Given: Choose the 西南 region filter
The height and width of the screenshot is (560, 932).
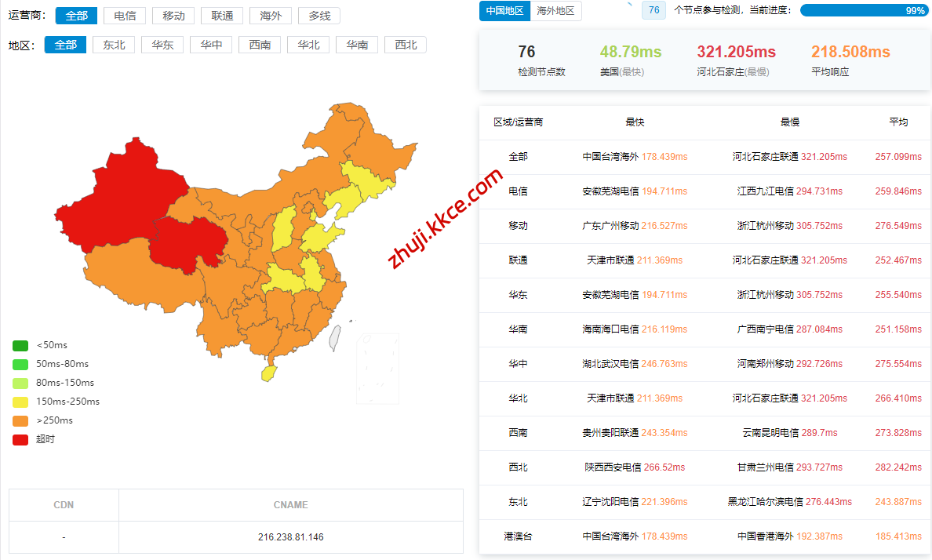Looking at the screenshot, I should click(x=260, y=45).
